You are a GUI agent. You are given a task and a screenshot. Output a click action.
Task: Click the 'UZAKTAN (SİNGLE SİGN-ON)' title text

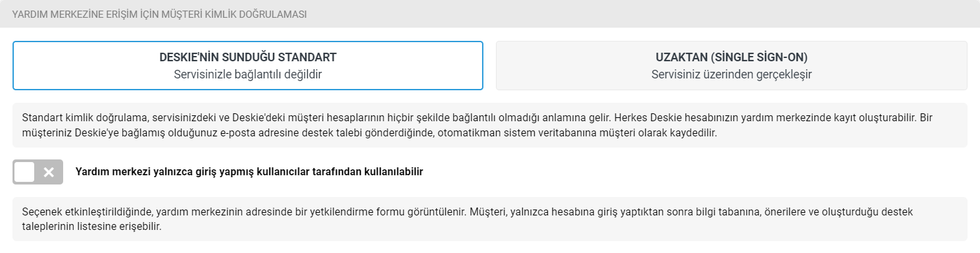[731, 57]
